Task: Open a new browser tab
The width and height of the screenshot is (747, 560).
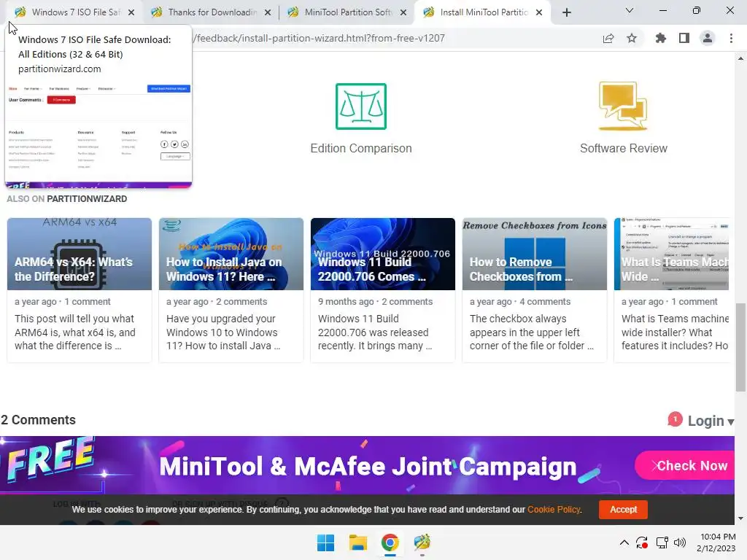Action: tap(566, 12)
